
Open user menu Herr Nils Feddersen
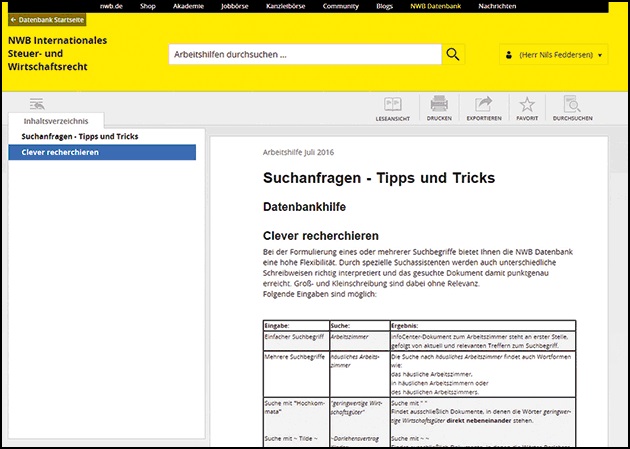pos(553,54)
